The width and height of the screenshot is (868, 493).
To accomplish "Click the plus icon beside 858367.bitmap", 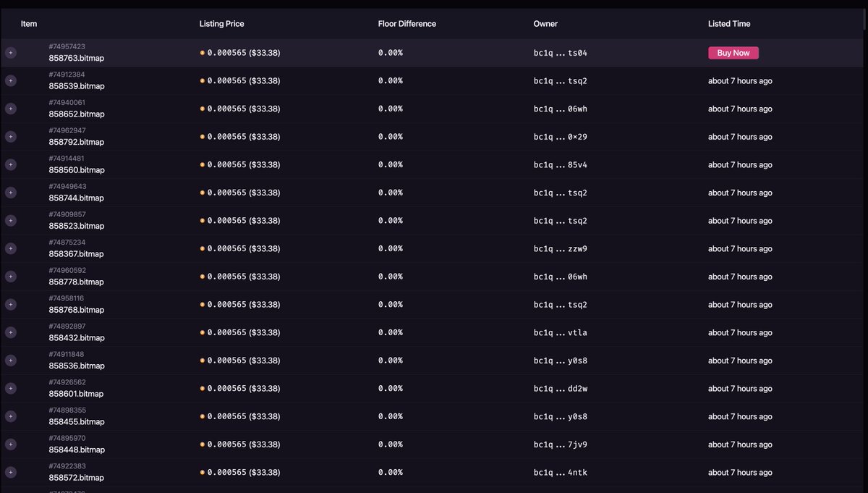I will (x=10, y=248).
